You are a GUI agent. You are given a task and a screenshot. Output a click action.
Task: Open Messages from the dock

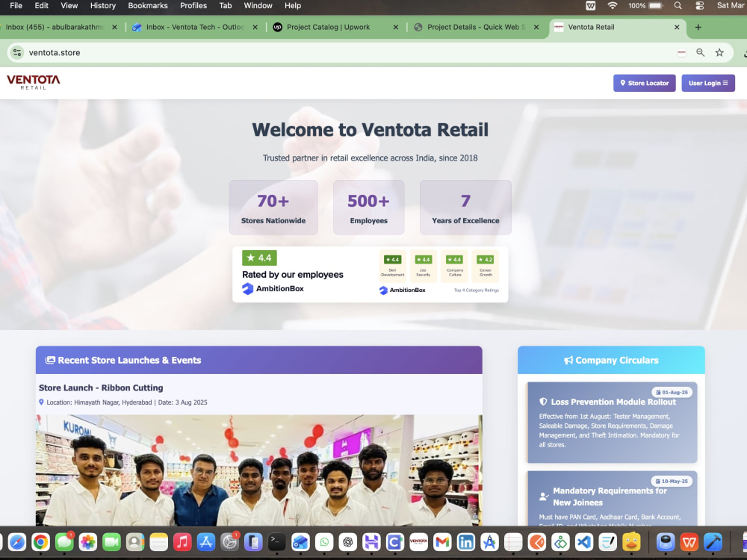coord(64,542)
